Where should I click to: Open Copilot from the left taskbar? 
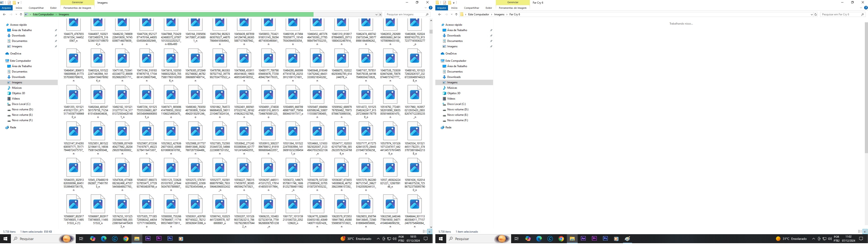coord(92,239)
